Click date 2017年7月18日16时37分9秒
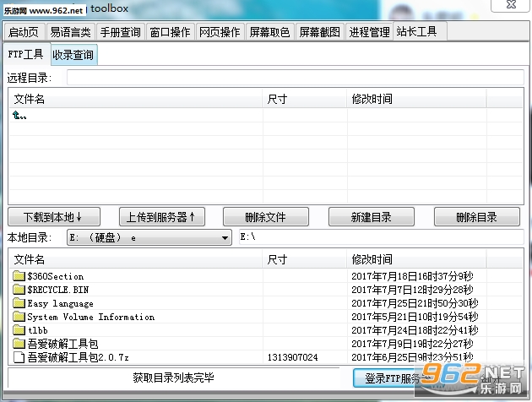The width and height of the screenshot is (532, 402). [x=412, y=276]
